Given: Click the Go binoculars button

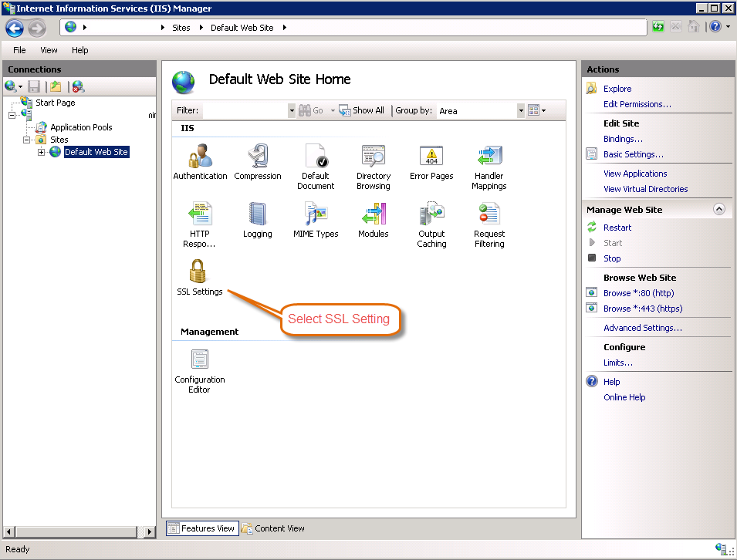Looking at the screenshot, I should pos(311,110).
